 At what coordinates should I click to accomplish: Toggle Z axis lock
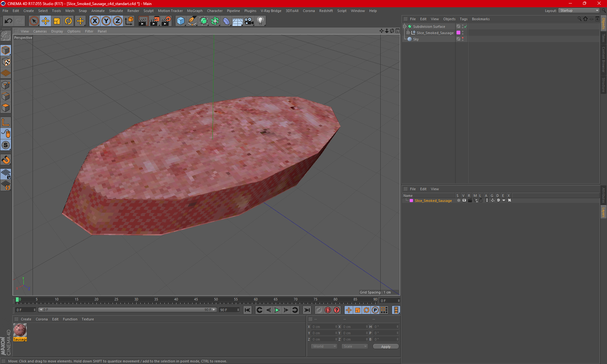118,21
